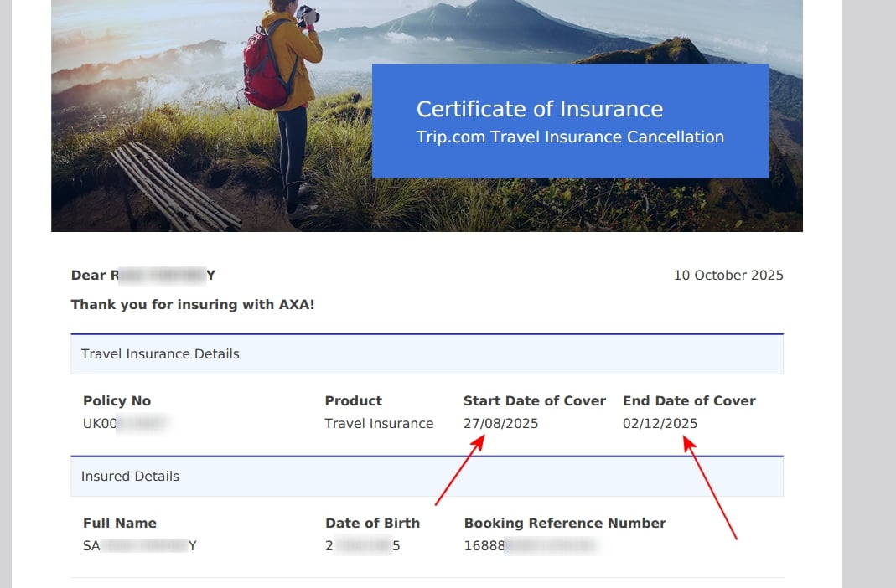Select the policy number starting with UK00
896x588 pixels.
(126, 424)
